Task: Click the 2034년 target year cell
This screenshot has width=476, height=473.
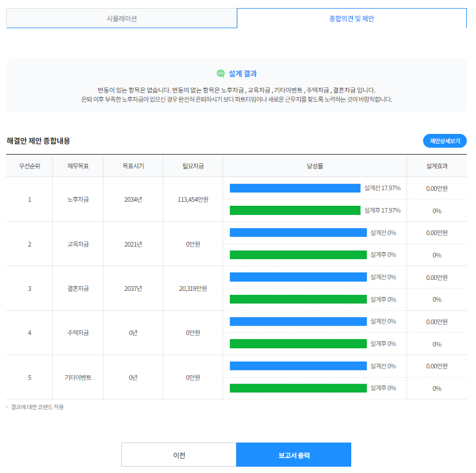Action: [133, 199]
